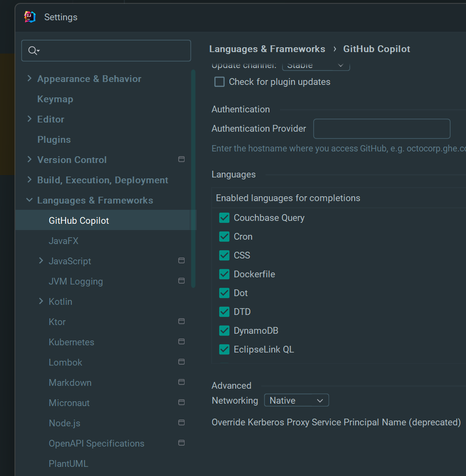This screenshot has height=476, width=466.
Task: Click the search magnifier icon in settings
Action: click(x=33, y=51)
